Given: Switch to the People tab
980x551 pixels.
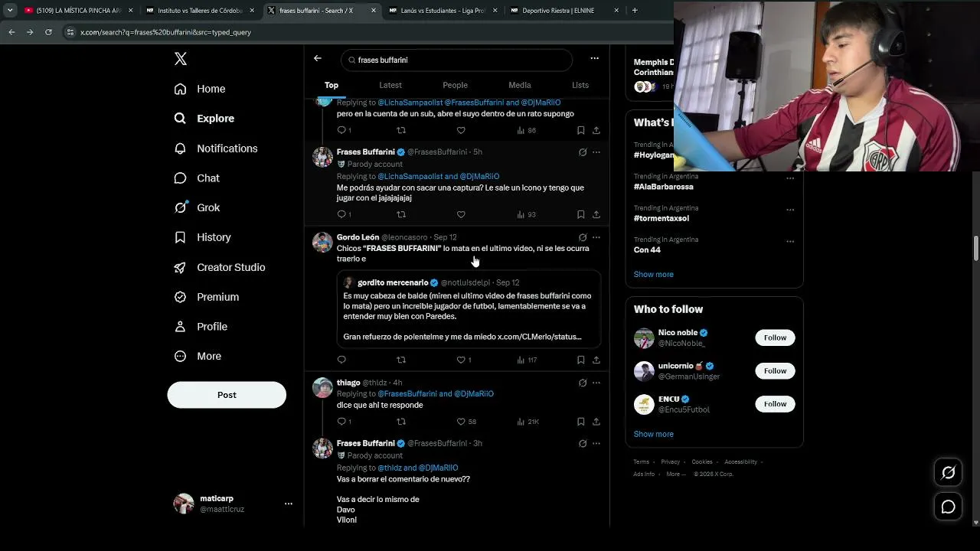Looking at the screenshot, I should 455,85.
